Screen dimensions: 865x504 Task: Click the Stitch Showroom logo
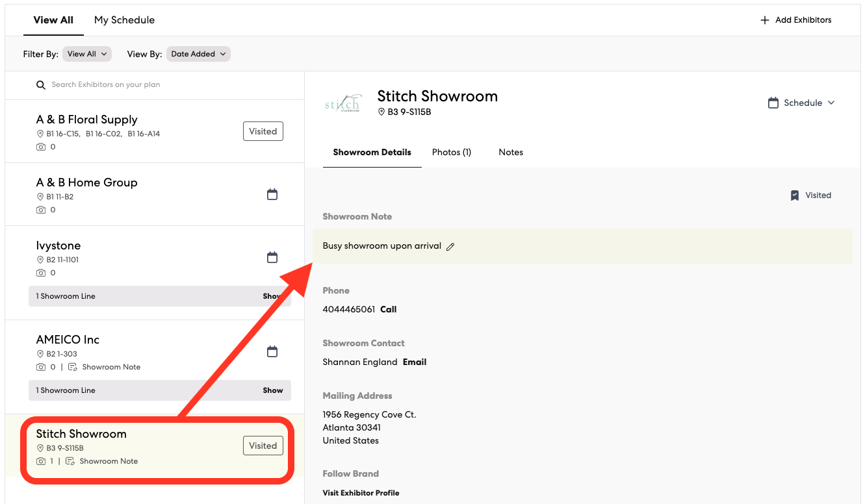point(342,103)
